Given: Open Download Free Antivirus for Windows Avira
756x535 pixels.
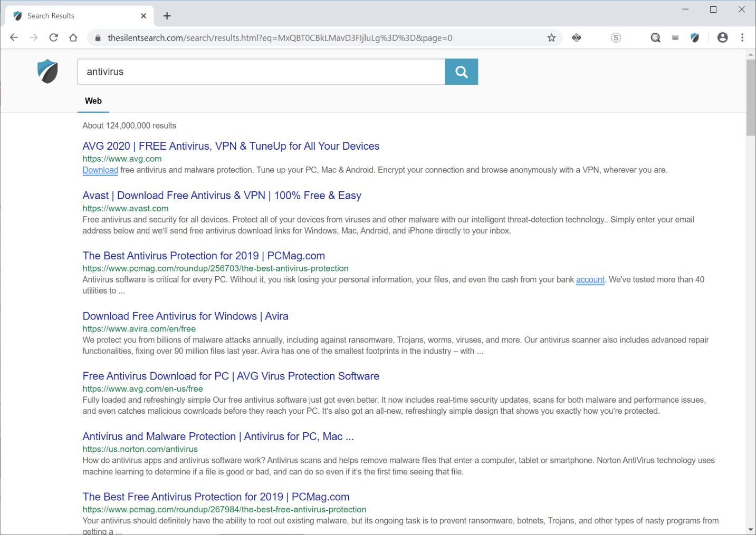Looking at the screenshot, I should (x=185, y=316).
